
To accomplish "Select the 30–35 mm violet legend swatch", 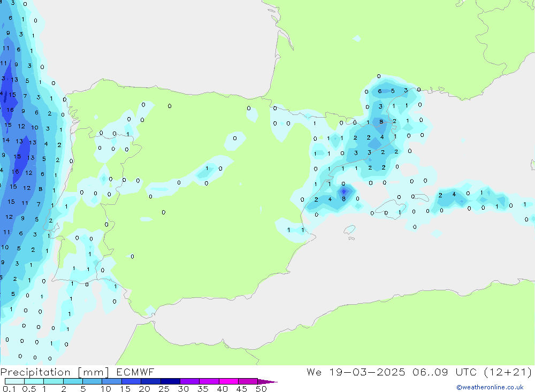I will click(x=189, y=381).
